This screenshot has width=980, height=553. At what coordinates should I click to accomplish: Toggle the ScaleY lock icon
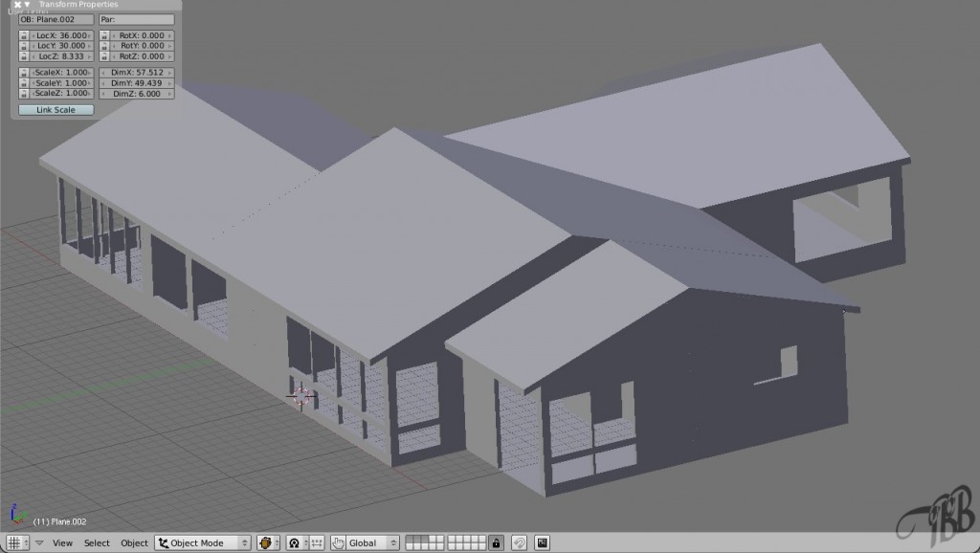24,82
